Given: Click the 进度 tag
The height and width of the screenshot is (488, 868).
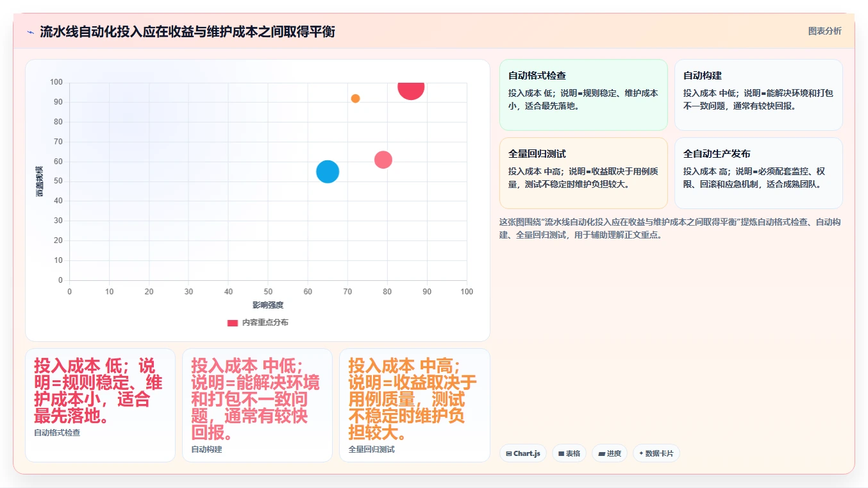Looking at the screenshot, I should coord(610,453).
